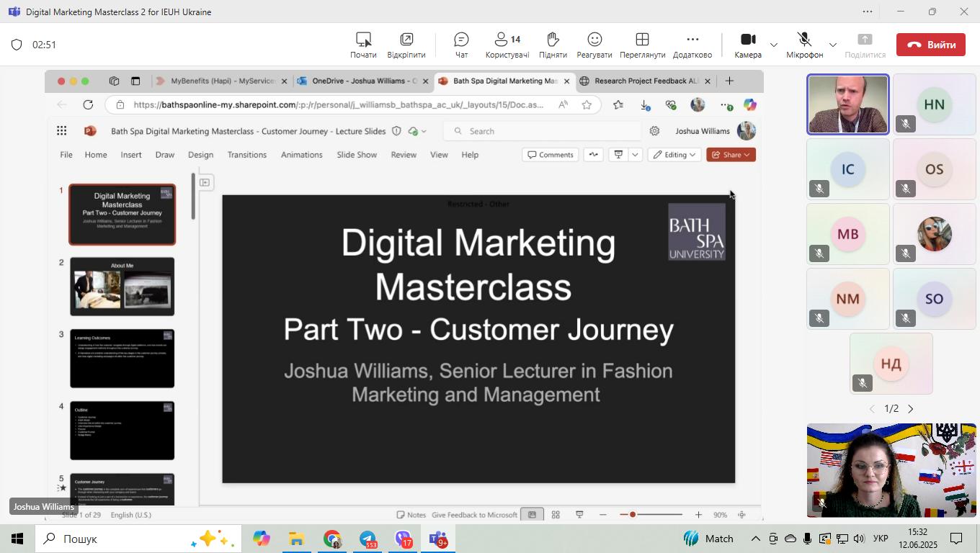This screenshot has width=980, height=553.
Task: Open Joshua Williams account profile picture
Action: [746, 131]
